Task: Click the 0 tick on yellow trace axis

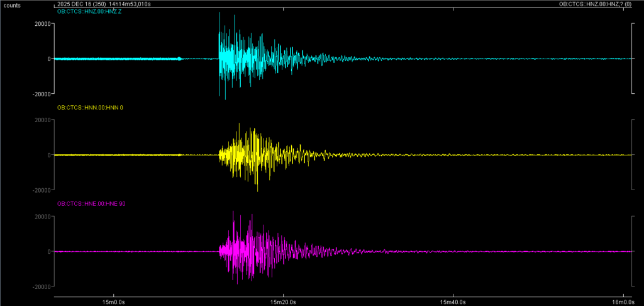Action: click(x=48, y=155)
